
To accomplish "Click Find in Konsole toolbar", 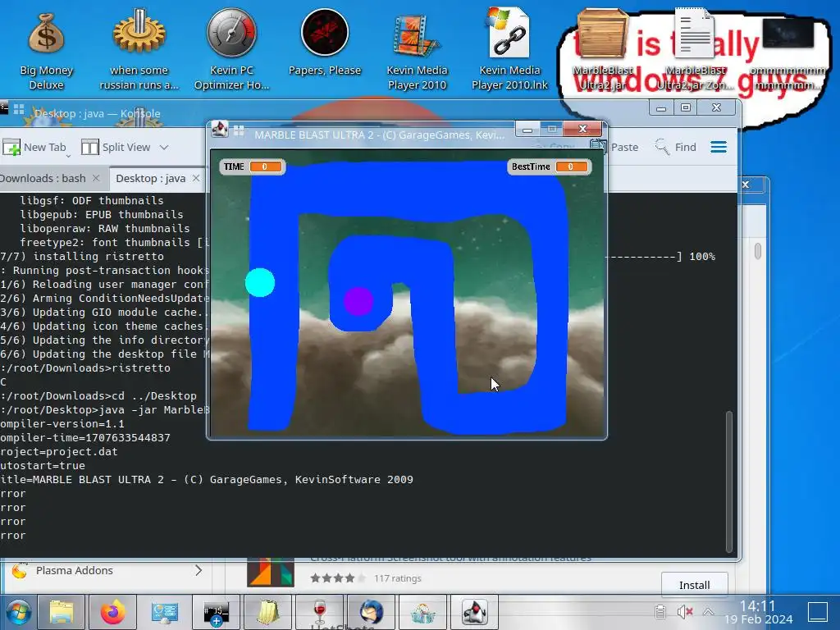I will pyautogui.click(x=676, y=148).
